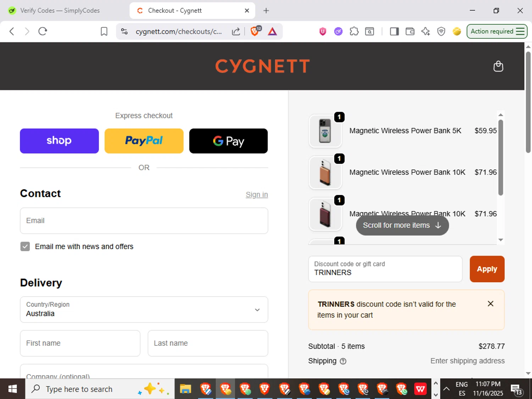Focus the Email input field
The height and width of the screenshot is (399, 532).
point(144,221)
